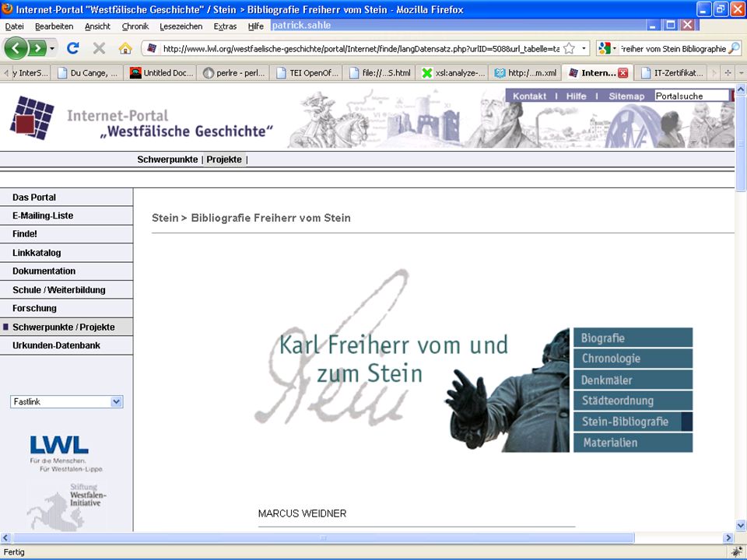Open the Bearbeiten menu
Viewport: 747px width, 560px height.
[54, 26]
